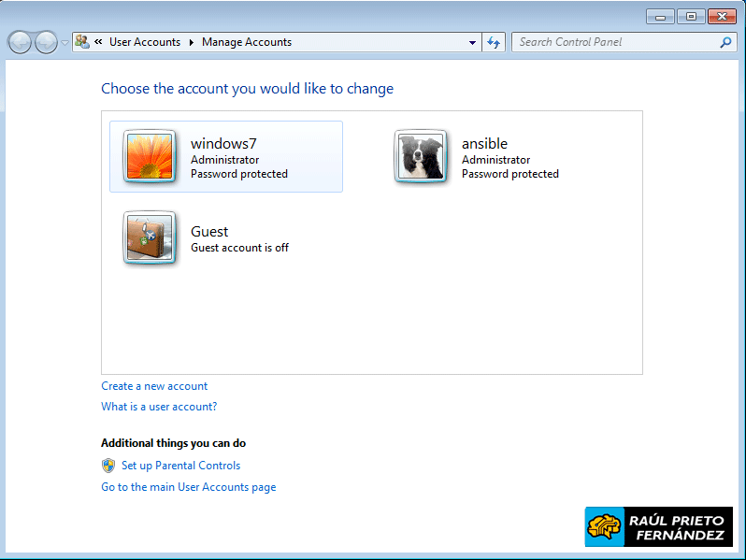Click the search magnifier icon
Screen dimensions: 746x560
(725, 42)
